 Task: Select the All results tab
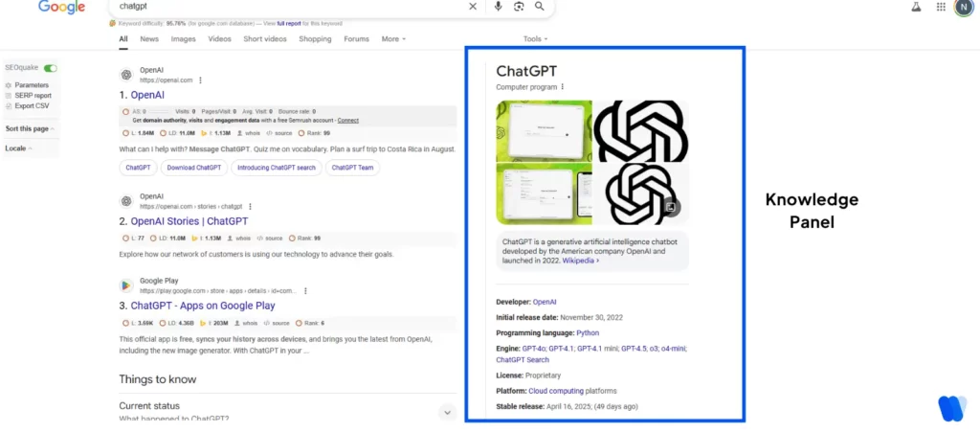click(123, 38)
